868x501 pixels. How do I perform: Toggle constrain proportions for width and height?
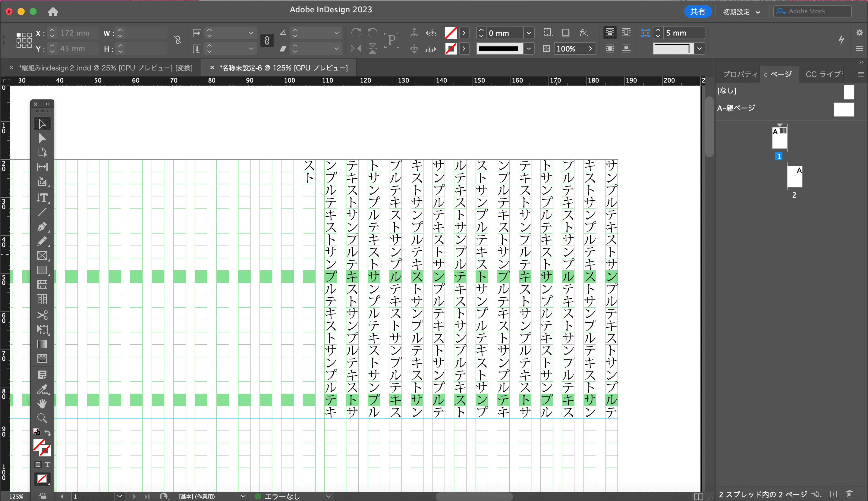[x=178, y=40]
